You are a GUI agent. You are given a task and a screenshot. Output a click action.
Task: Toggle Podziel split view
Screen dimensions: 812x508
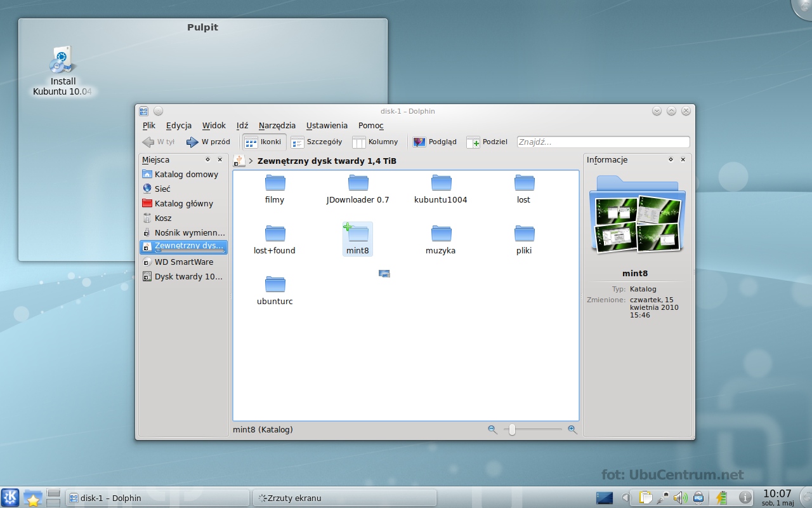click(x=487, y=142)
